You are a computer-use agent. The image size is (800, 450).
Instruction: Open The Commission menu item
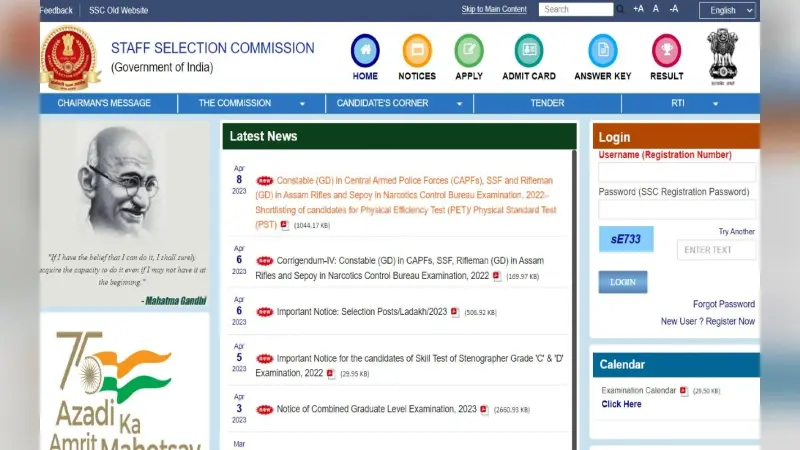235,103
